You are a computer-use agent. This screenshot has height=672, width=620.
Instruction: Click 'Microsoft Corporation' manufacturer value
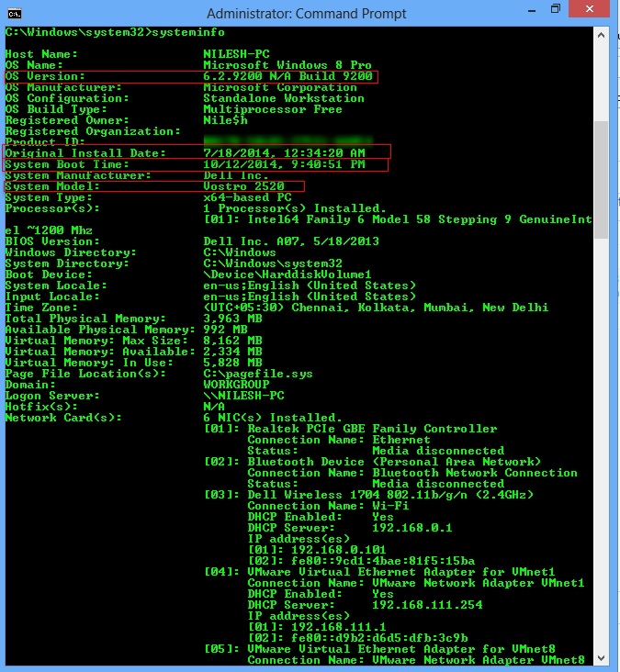[280, 87]
